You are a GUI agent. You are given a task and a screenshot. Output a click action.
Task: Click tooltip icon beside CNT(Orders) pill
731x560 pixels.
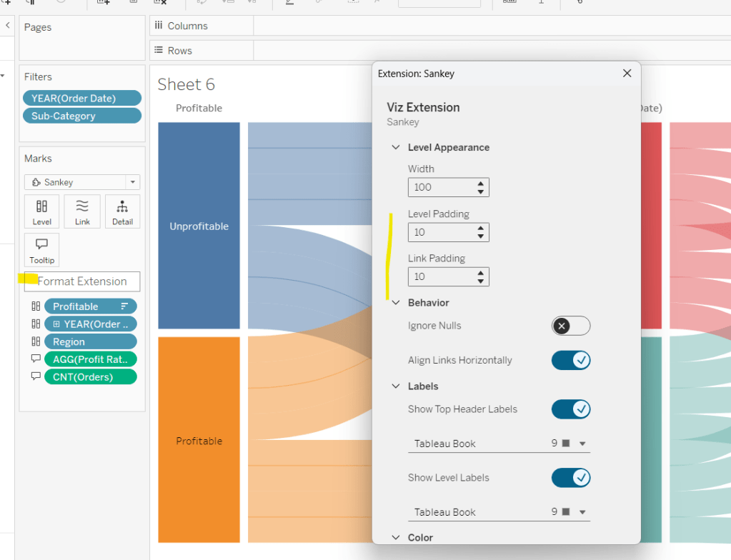(x=36, y=376)
